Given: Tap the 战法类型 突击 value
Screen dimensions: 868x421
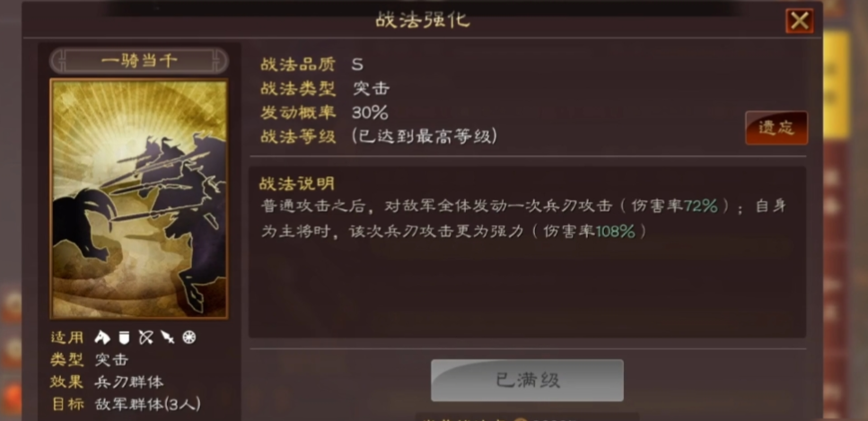Looking at the screenshot, I should [x=371, y=89].
